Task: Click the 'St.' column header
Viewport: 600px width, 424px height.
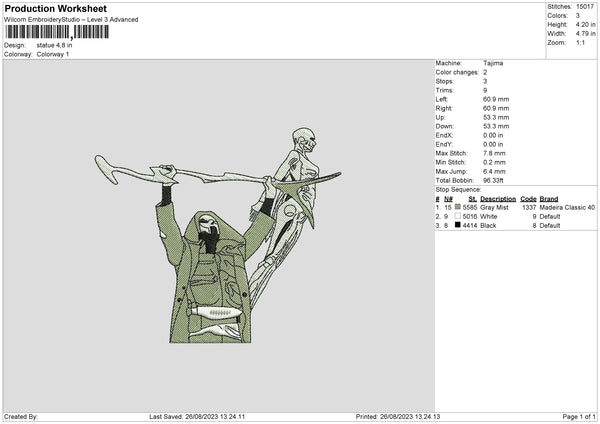Action: (x=473, y=199)
